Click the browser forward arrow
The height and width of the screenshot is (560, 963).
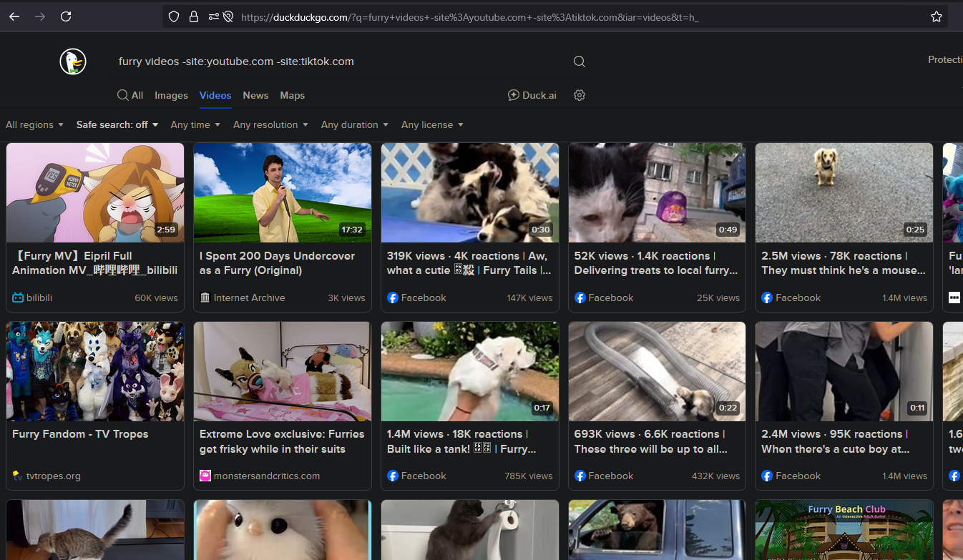click(40, 16)
